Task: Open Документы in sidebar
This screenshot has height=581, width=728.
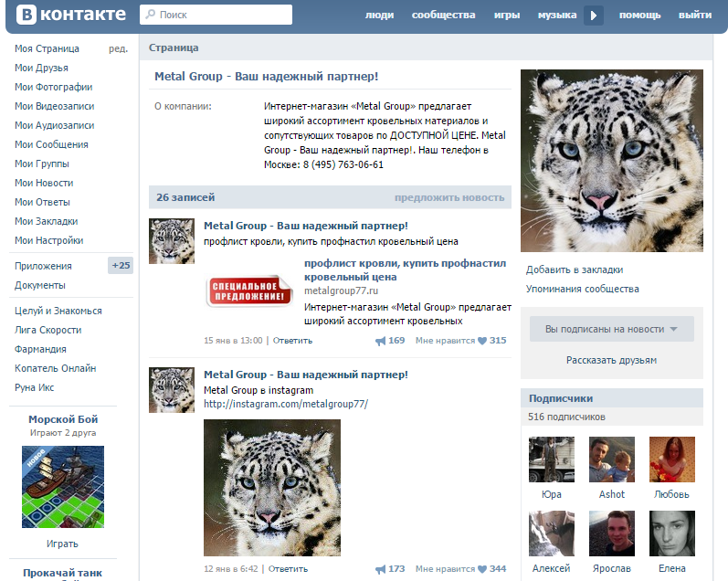Action: point(40,285)
